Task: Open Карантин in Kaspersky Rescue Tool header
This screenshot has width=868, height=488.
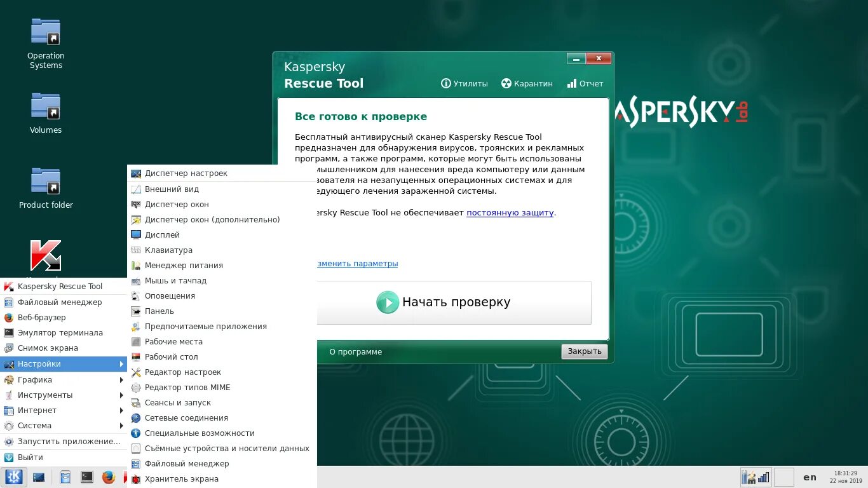Action: [527, 83]
